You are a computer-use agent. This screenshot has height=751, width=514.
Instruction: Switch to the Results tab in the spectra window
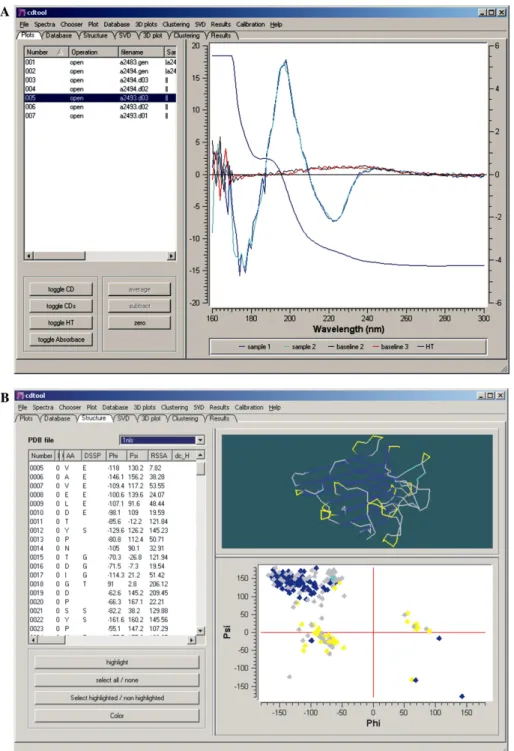pyautogui.click(x=220, y=35)
